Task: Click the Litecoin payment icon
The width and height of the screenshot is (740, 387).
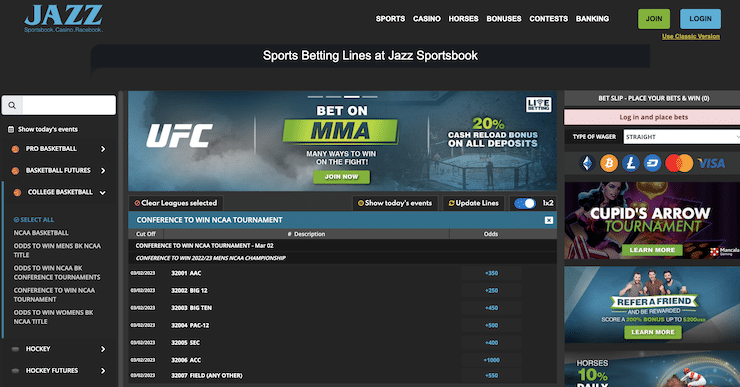Action: [x=631, y=163]
